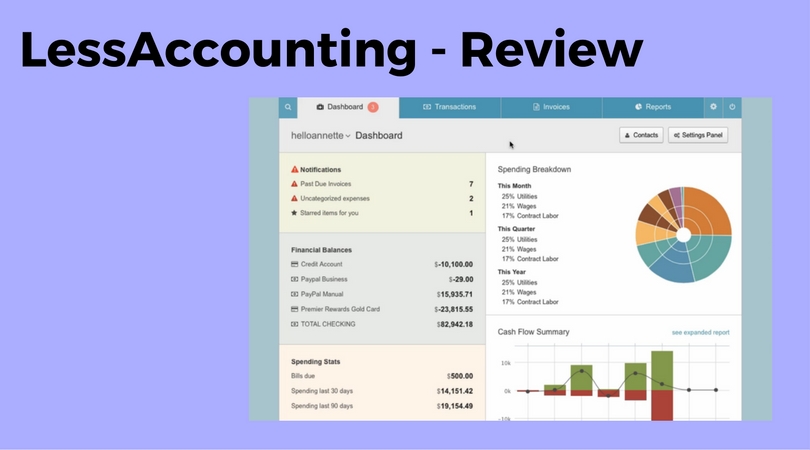The width and height of the screenshot is (810, 450).
Task: Click the orange segment of spending pie chart
Action: 709,213
